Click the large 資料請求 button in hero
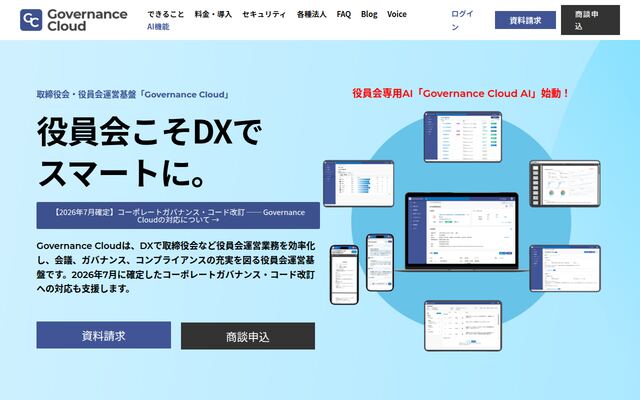 click(104, 335)
